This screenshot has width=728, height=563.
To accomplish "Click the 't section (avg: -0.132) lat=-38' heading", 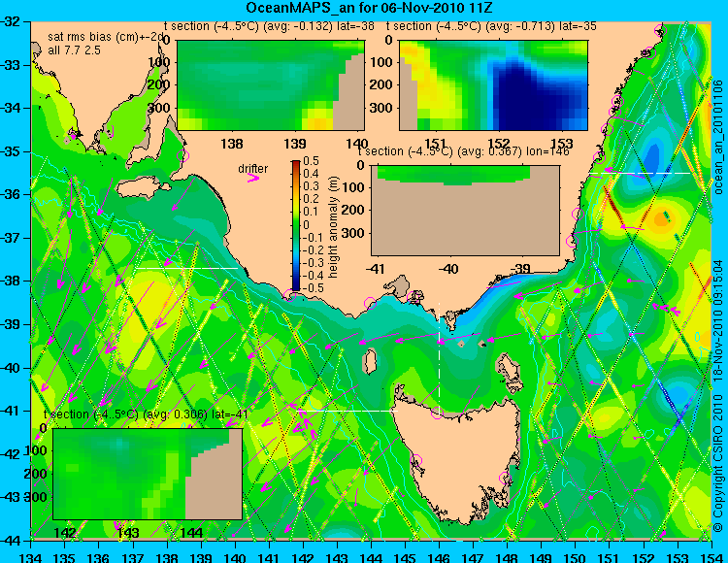I will [269, 26].
